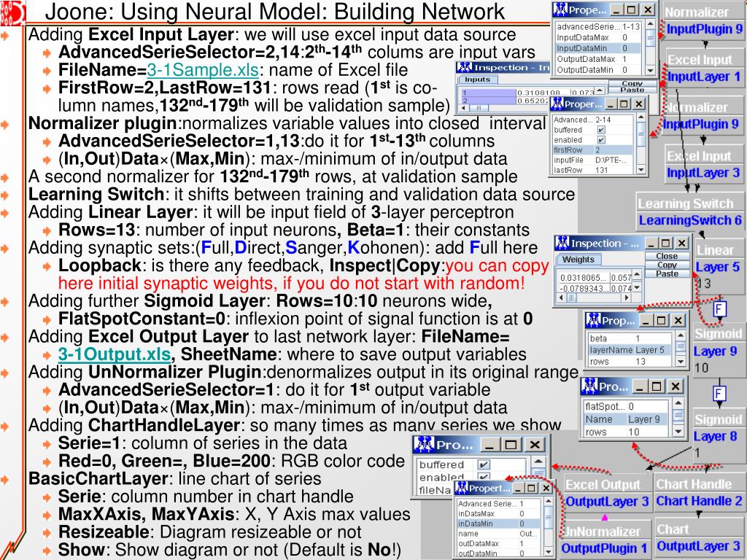This screenshot has height=560, width=747.
Task: Toggle buffered checkbox in properties window showing fileNa
Action: (484, 464)
